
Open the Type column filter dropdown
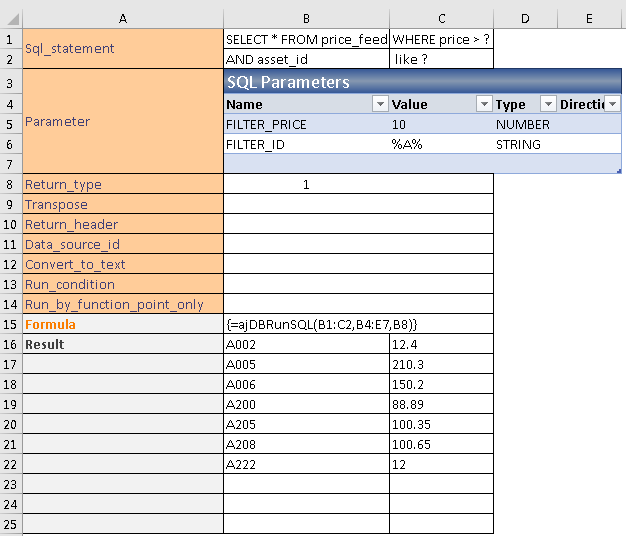(547, 104)
